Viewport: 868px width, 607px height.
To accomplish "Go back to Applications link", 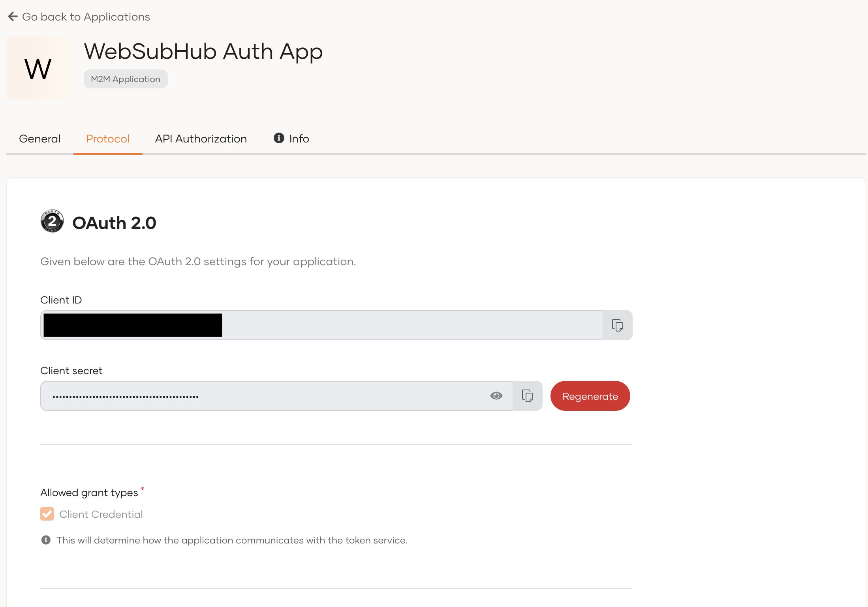I will (86, 17).
